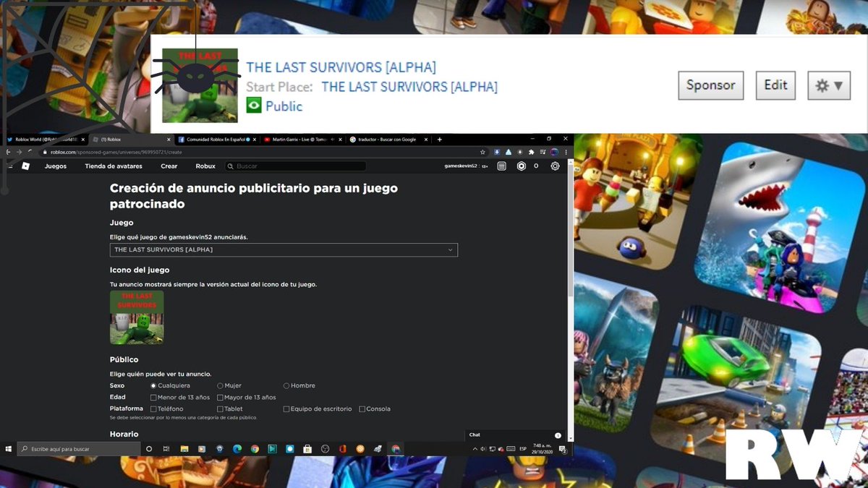Image resolution: width=868 pixels, height=488 pixels.
Task: Open Tienda de avatares menu
Action: (x=114, y=166)
